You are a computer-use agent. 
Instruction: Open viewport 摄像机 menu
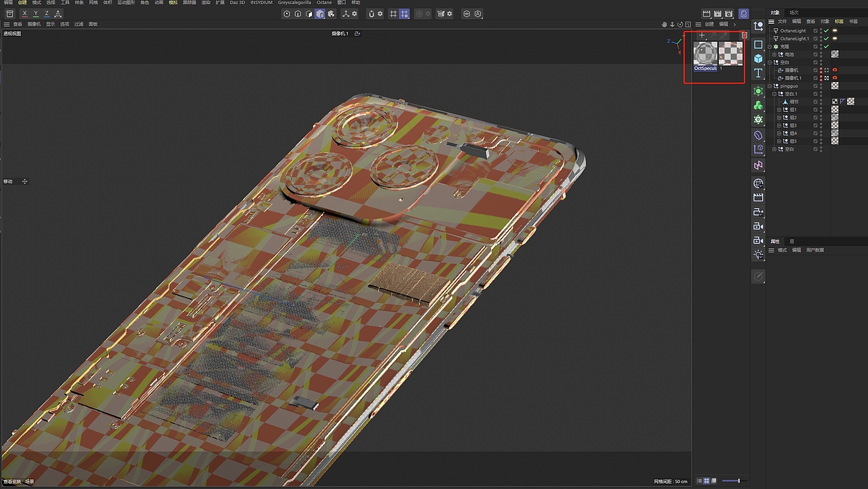tap(34, 24)
